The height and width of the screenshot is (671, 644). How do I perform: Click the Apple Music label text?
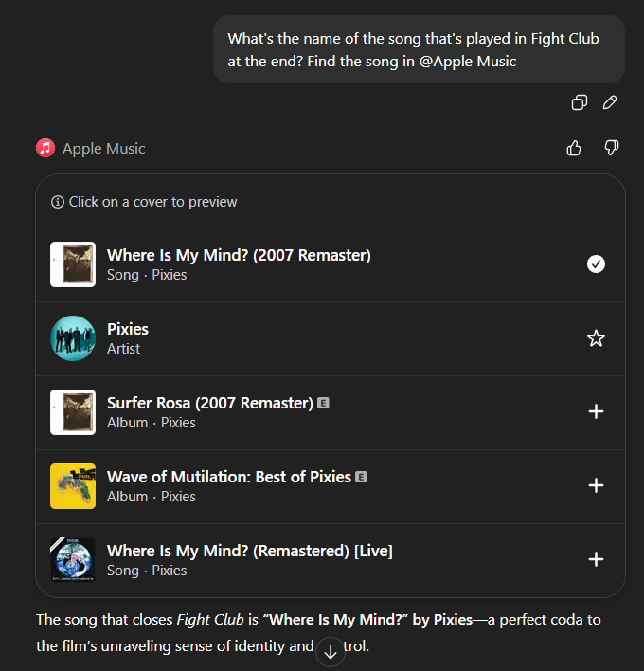(104, 149)
